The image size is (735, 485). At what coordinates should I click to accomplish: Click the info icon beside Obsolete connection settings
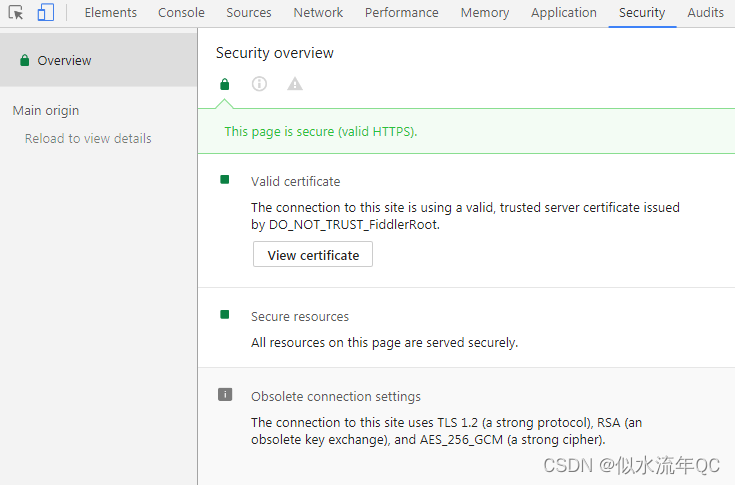pos(225,395)
